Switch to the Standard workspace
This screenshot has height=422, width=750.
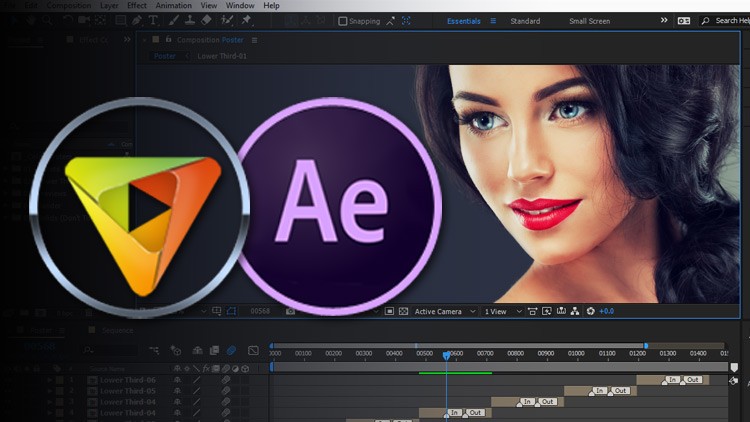click(x=525, y=21)
